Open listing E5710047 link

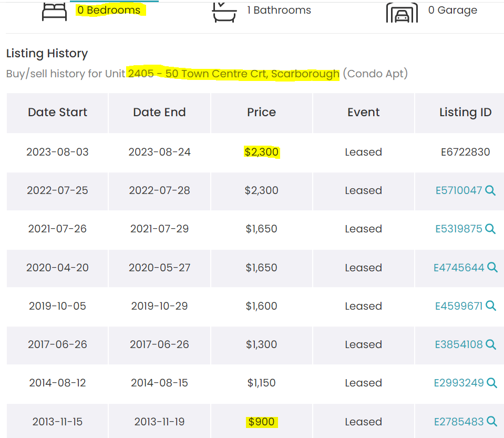coord(459,190)
